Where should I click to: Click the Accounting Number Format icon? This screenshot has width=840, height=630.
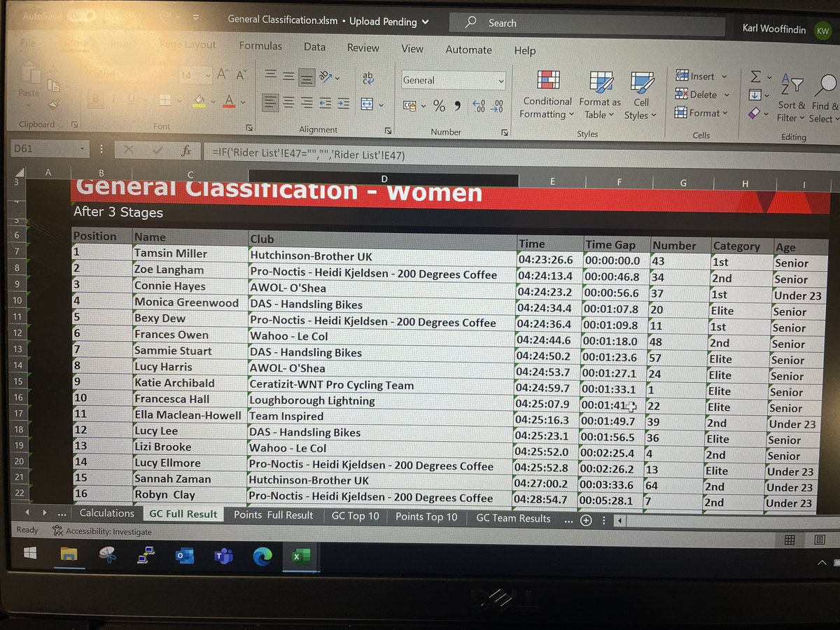click(410, 106)
